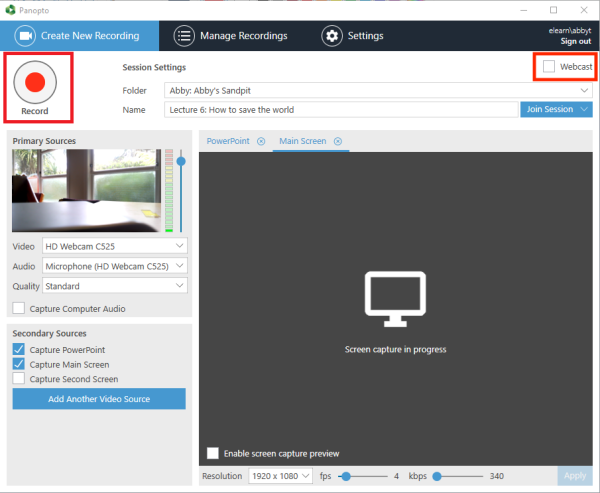Click the fps slider handle
This screenshot has width=600, height=493.
(346, 476)
